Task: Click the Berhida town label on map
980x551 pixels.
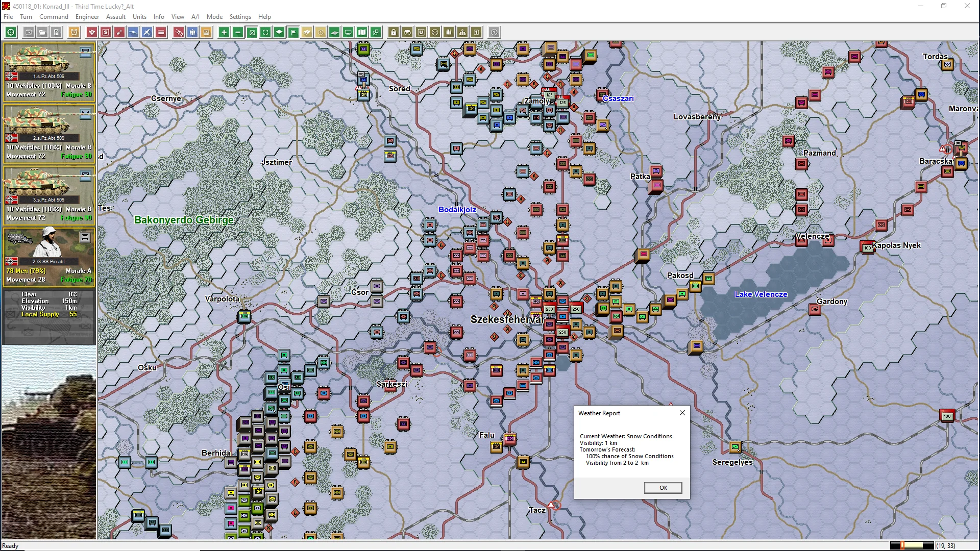Action: coord(216,453)
